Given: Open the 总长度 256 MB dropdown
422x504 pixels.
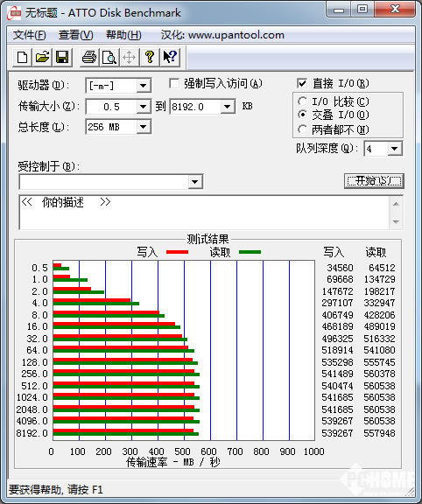Looking at the screenshot, I should pos(143,127).
